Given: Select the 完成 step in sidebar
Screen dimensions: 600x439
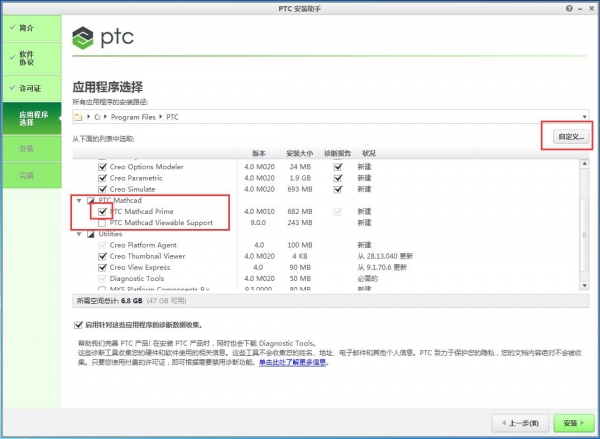Looking at the screenshot, I should pos(32,175).
